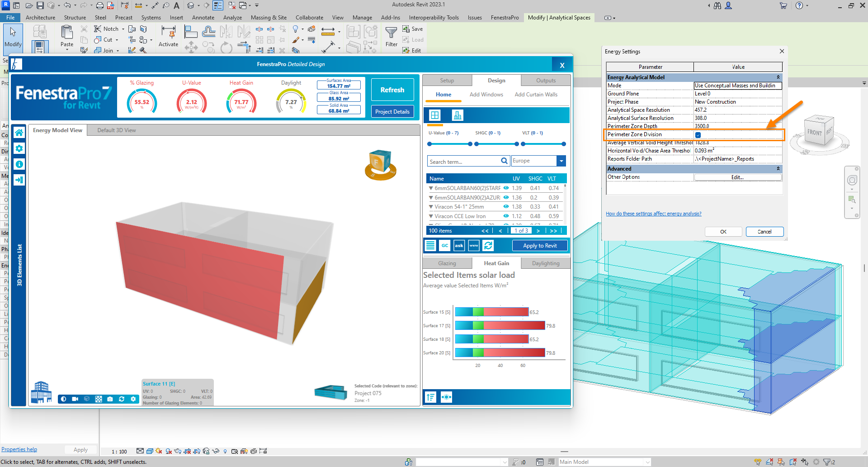Click the Refresh button
868x467 pixels.
[392, 90]
